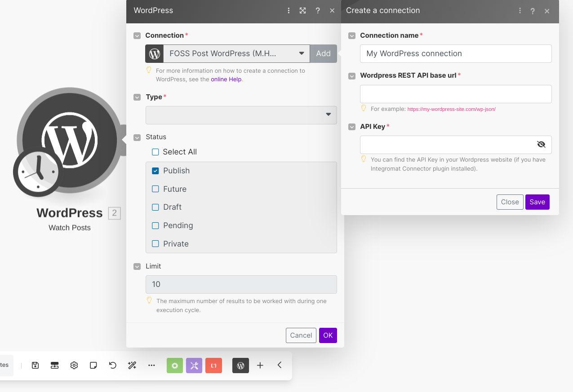This screenshot has height=392, width=573.
Task: Enable the Draft status checkbox
Action: tap(155, 207)
